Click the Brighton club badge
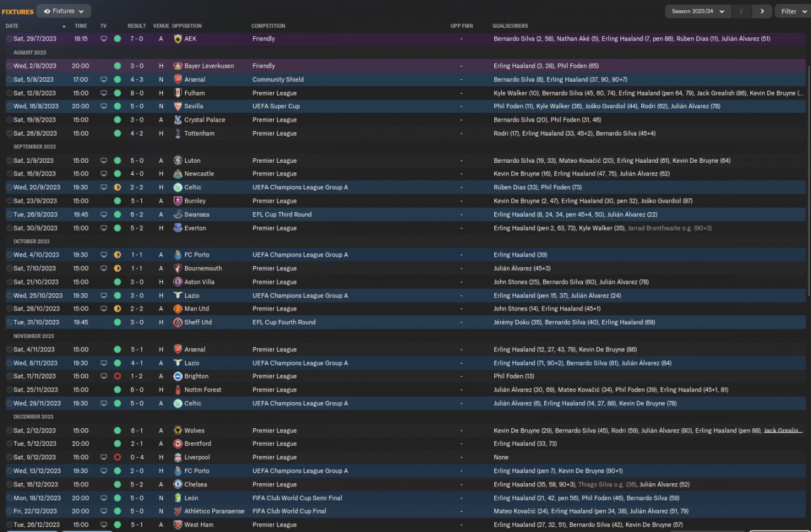 tap(177, 376)
